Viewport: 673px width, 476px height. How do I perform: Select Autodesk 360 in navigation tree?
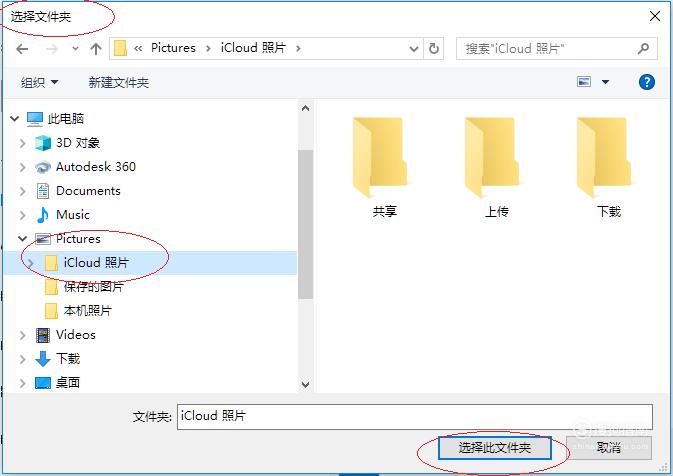tap(96, 167)
